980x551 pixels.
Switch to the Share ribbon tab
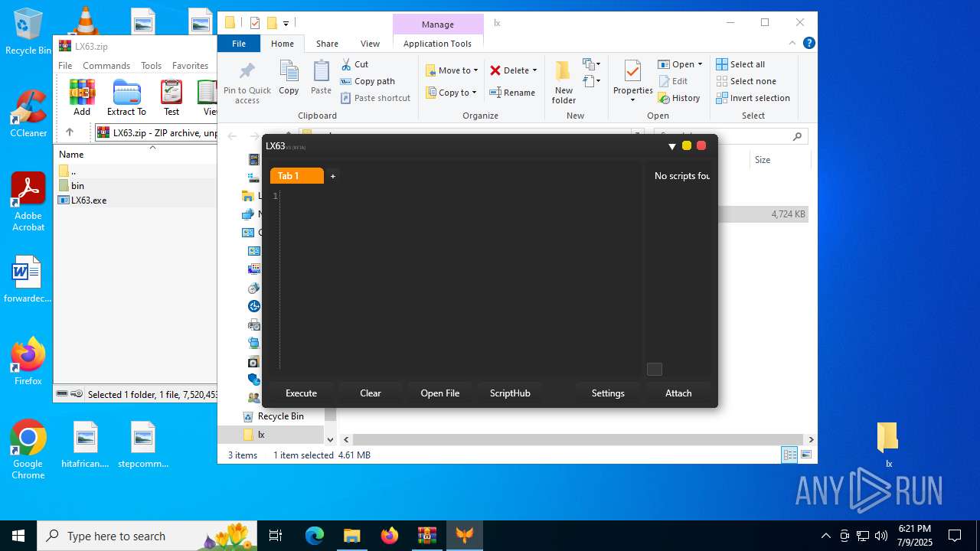coord(327,44)
